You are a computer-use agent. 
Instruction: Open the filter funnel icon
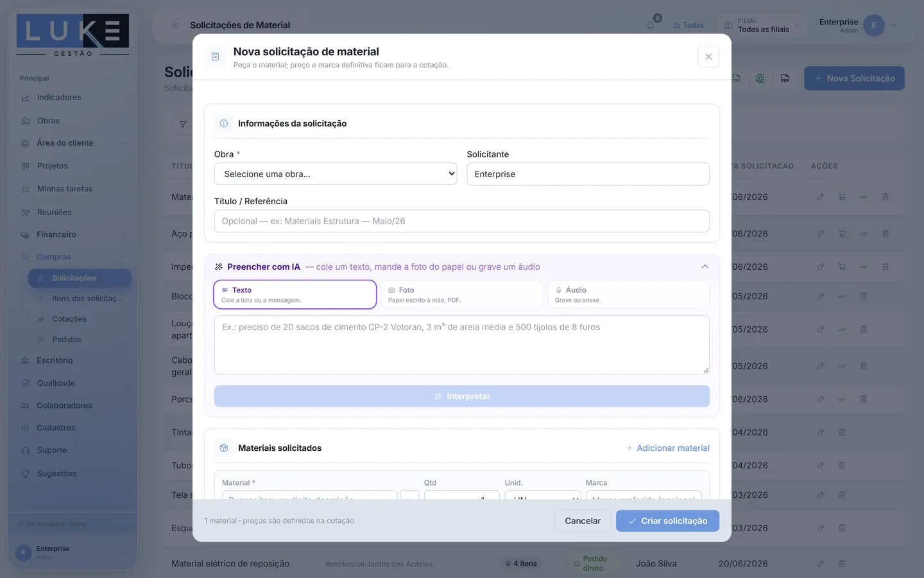(183, 124)
